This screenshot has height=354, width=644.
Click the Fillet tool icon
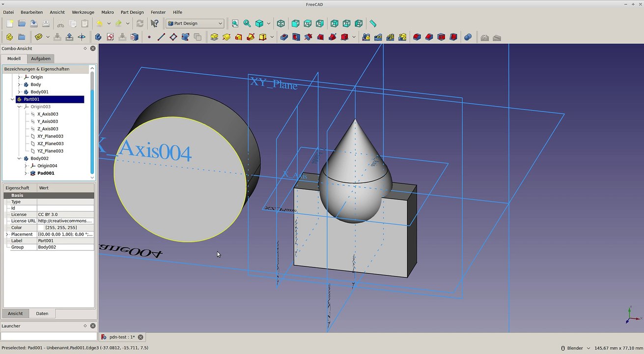click(417, 37)
